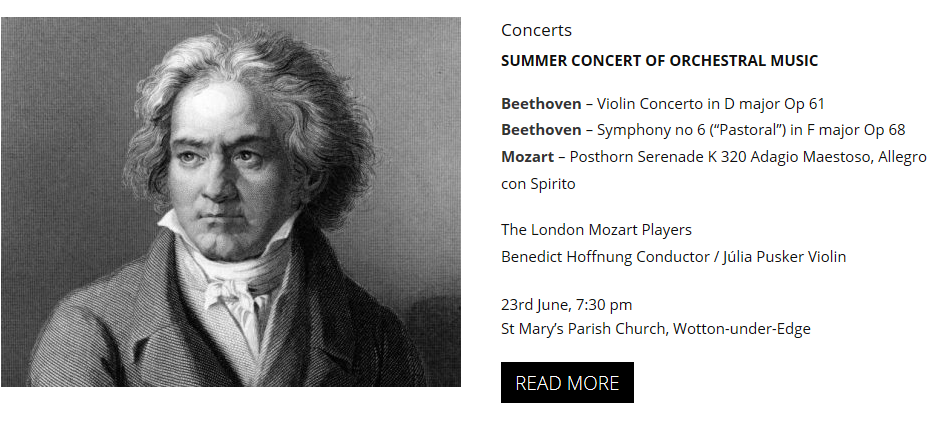941x428 pixels.
Task: Open the Concerts category label
Action: click(x=536, y=30)
